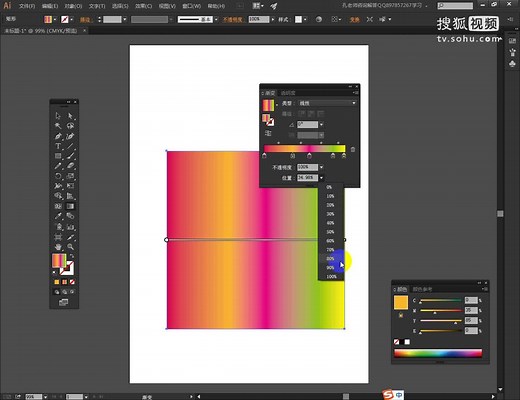520x400 pixels.
Task: Enable Draw Normal mode
Action: pos(57,292)
